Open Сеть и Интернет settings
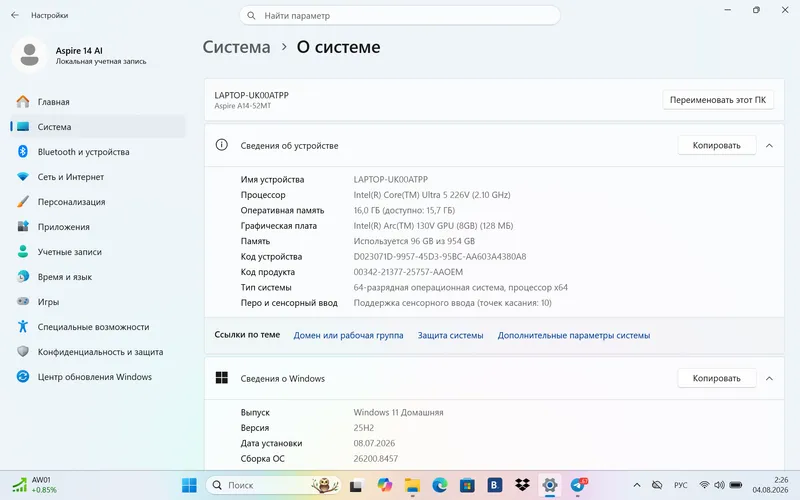The height and width of the screenshot is (500, 800). 97,177
